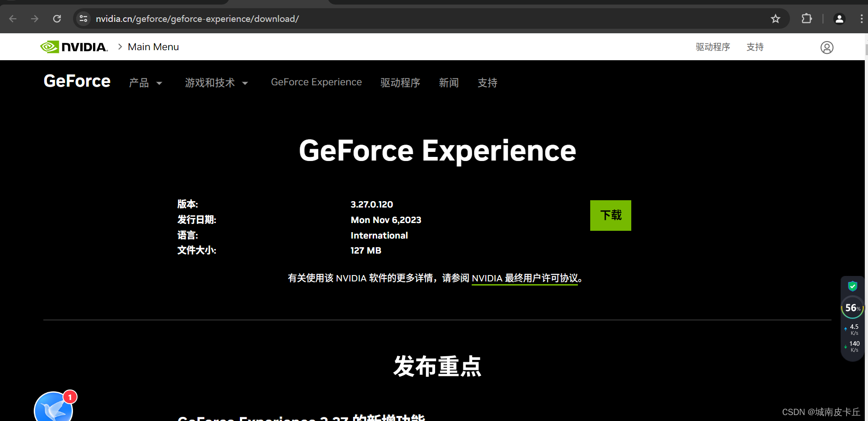Image resolution: width=868 pixels, height=421 pixels.
Task: Bookmark this page with the star icon
Action: click(x=775, y=19)
